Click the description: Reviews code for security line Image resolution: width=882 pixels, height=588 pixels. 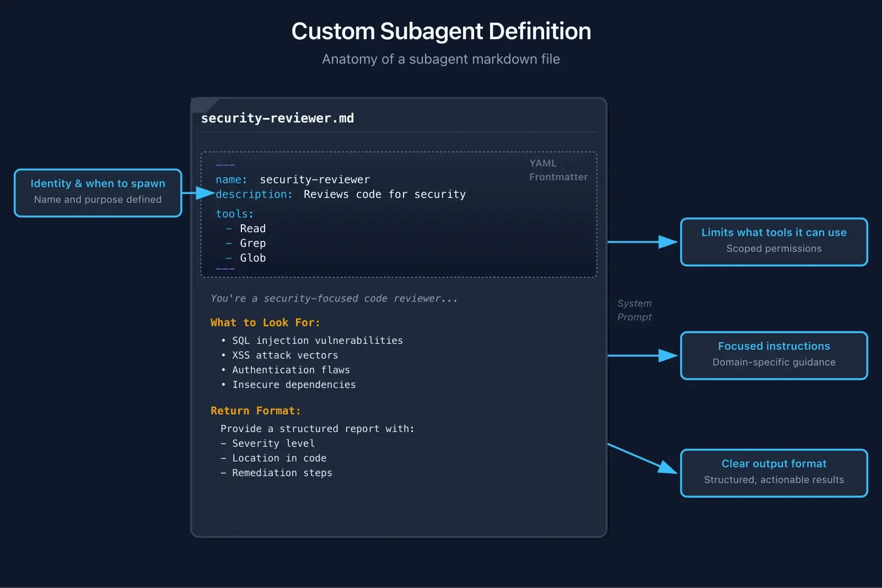[339, 194]
